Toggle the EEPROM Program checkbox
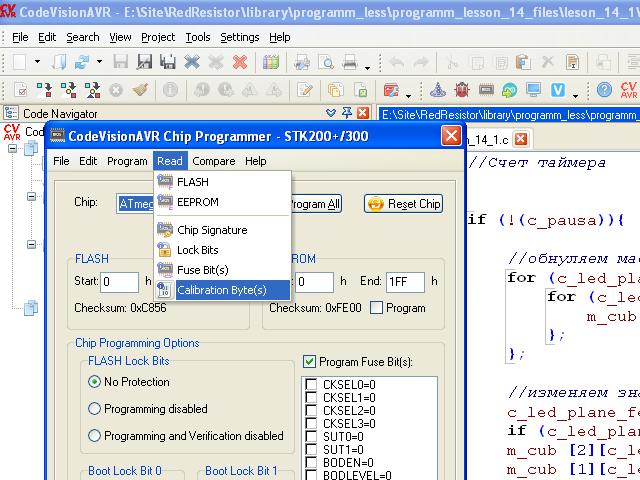 [376, 308]
